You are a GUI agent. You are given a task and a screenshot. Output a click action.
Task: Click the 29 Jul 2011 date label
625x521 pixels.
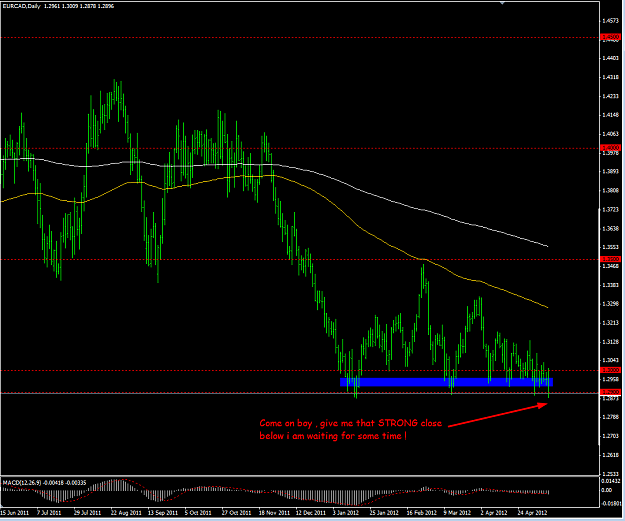click(x=87, y=513)
